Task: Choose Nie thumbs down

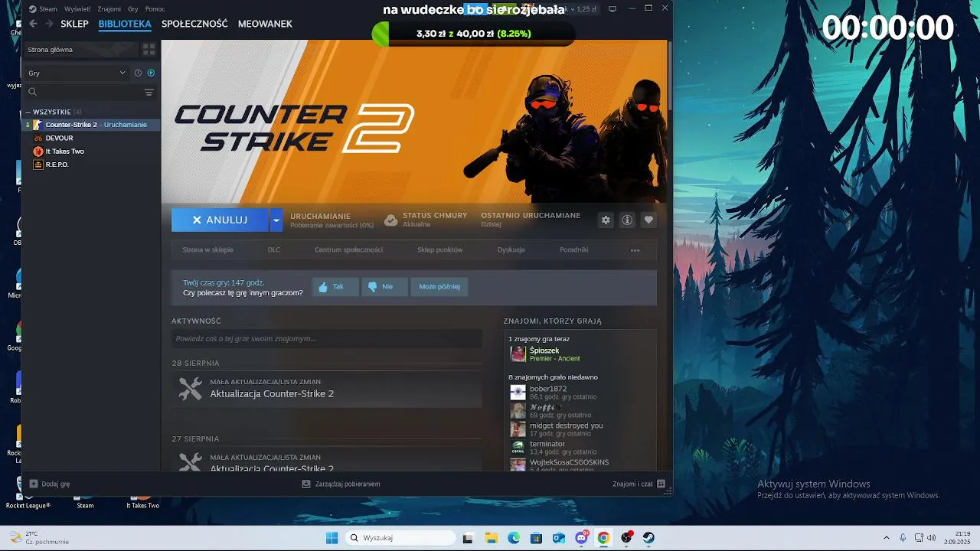Action: pos(384,287)
